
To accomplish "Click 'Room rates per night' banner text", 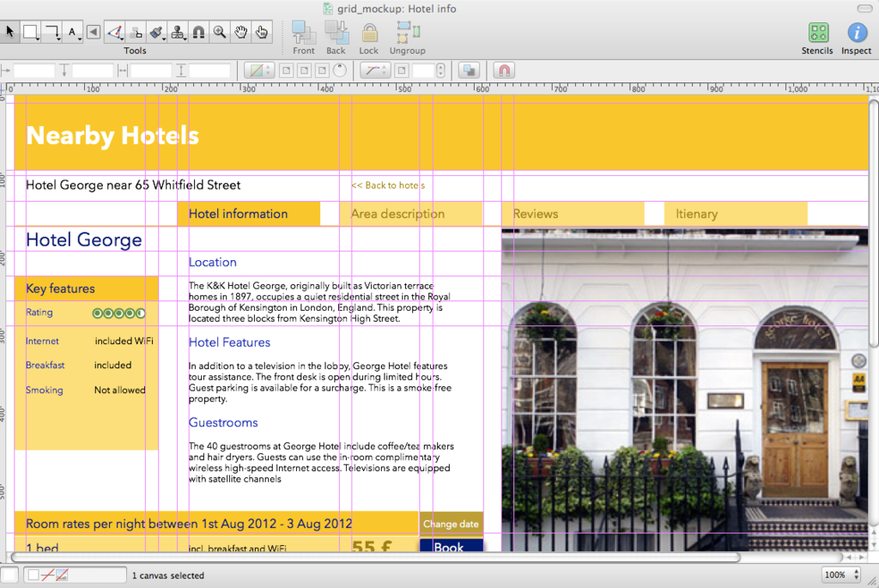I will click(x=189, y=524).
